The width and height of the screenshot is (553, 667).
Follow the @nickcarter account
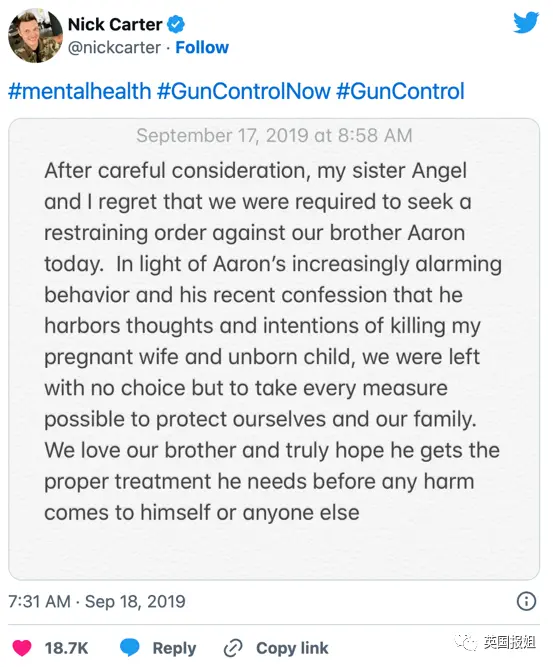[x=202, y=47]
